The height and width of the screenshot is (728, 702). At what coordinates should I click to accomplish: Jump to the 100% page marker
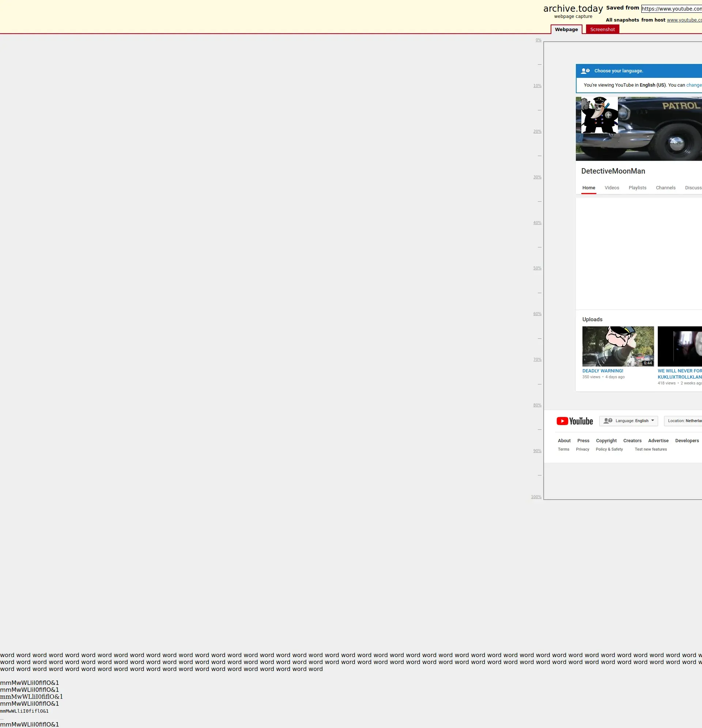click(536, 497)
